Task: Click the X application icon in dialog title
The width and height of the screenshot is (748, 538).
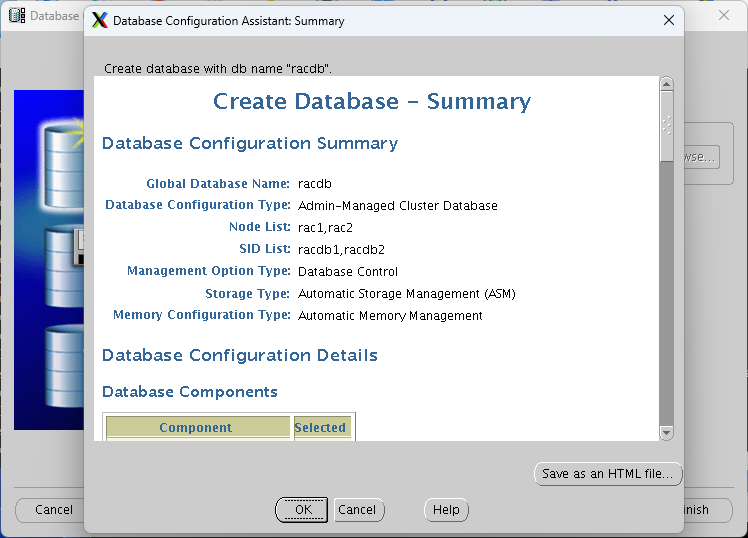Action: (100, 20)
